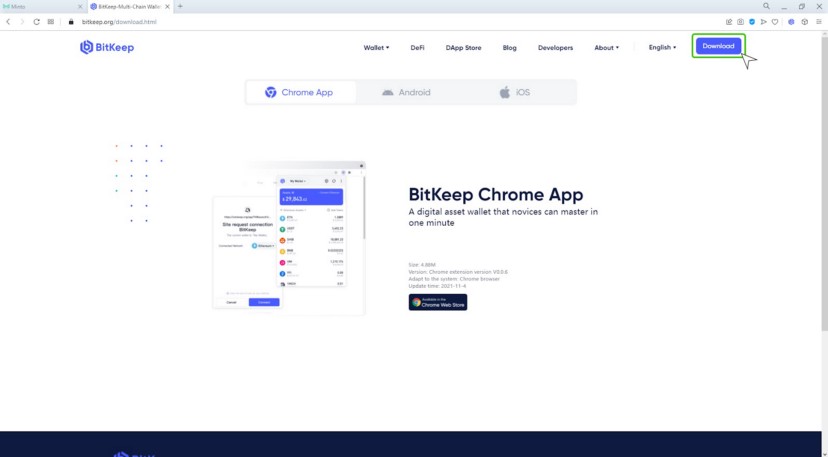Go to the Blog page
This screenshot has height=457, width=828.
(510, 48)
